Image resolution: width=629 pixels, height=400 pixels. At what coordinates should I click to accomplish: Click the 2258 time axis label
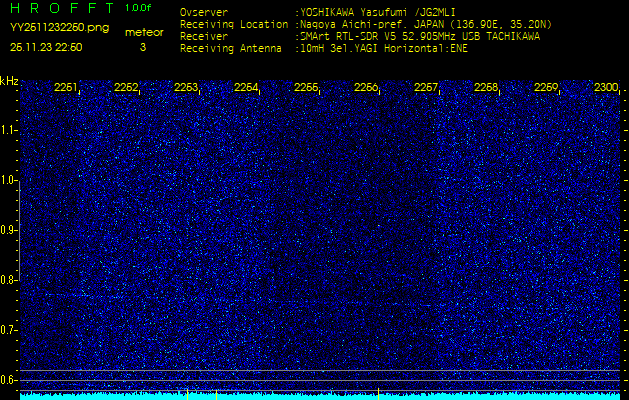(486, 87)
